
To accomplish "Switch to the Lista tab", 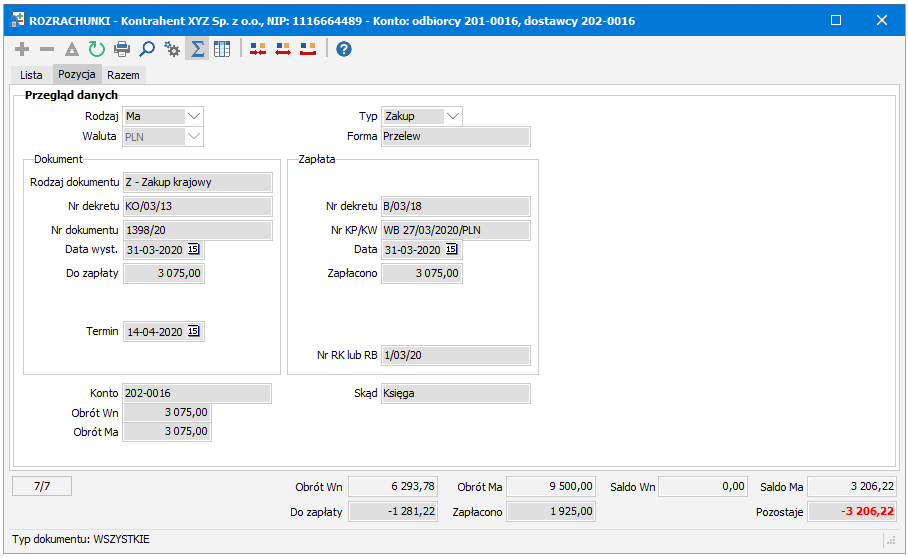I will coord(31,75).
